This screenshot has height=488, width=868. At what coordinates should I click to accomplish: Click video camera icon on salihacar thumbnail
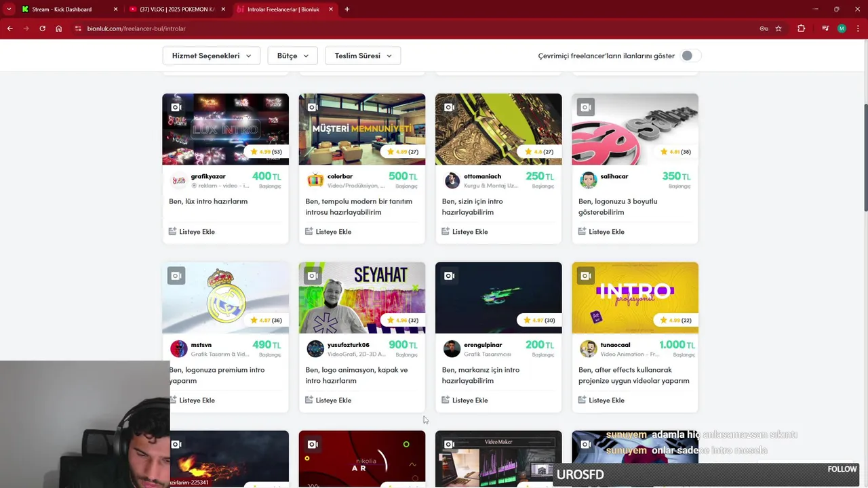coord(586,107)
